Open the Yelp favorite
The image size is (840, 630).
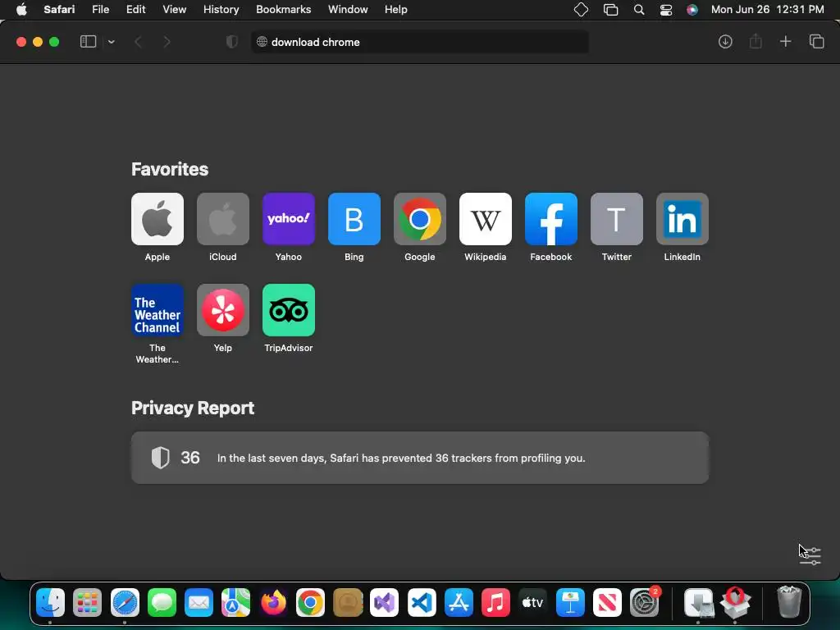(x=223, y=310)
